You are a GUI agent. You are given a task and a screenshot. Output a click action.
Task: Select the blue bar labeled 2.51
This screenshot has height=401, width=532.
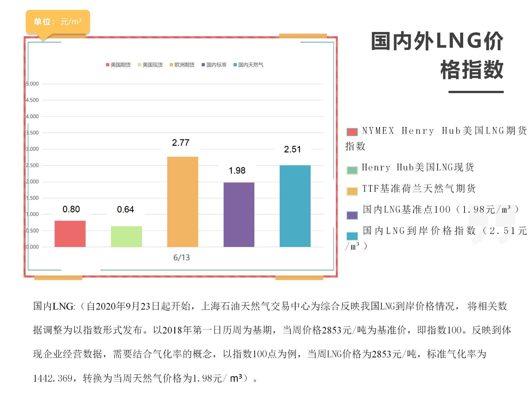295,206
